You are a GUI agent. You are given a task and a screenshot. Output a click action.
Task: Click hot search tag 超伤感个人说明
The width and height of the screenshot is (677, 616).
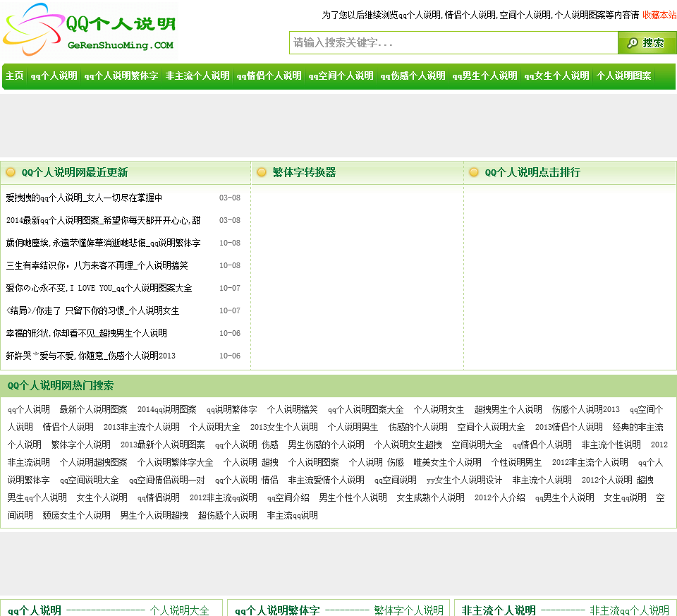[x=228, y=516]
